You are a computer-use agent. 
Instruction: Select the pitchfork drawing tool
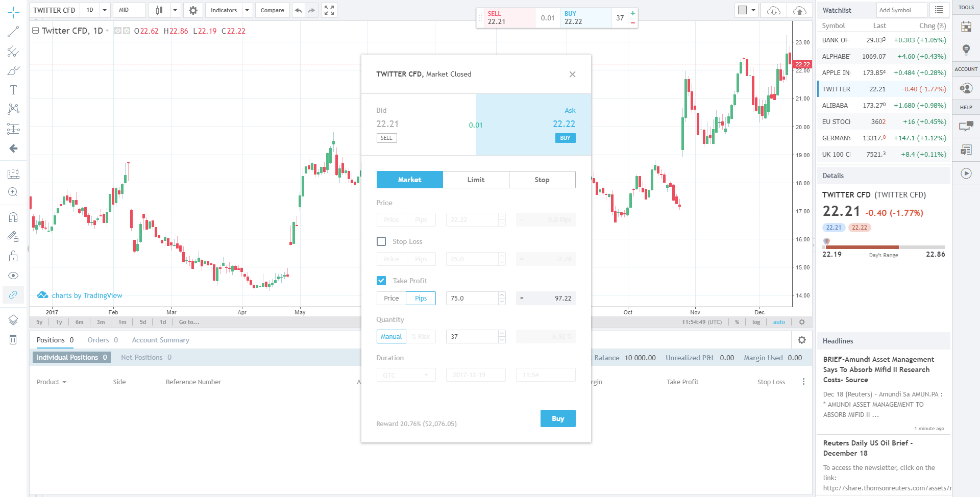(x=13, y=51)
